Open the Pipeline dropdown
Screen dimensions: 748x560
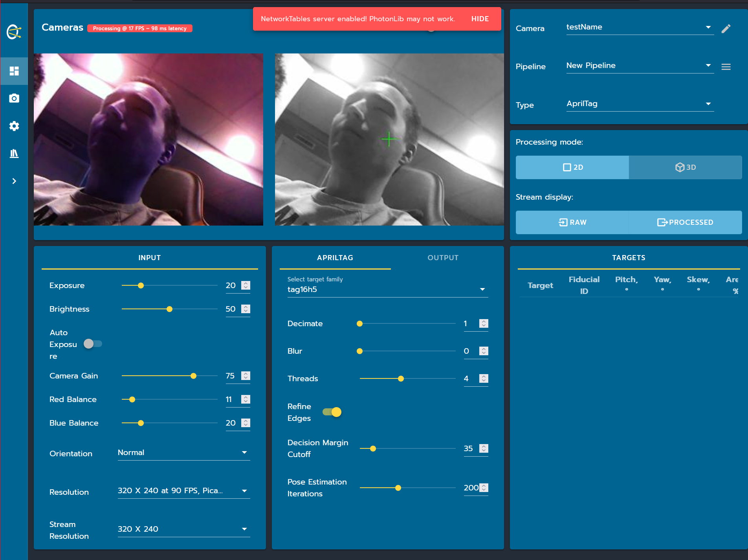640,65
